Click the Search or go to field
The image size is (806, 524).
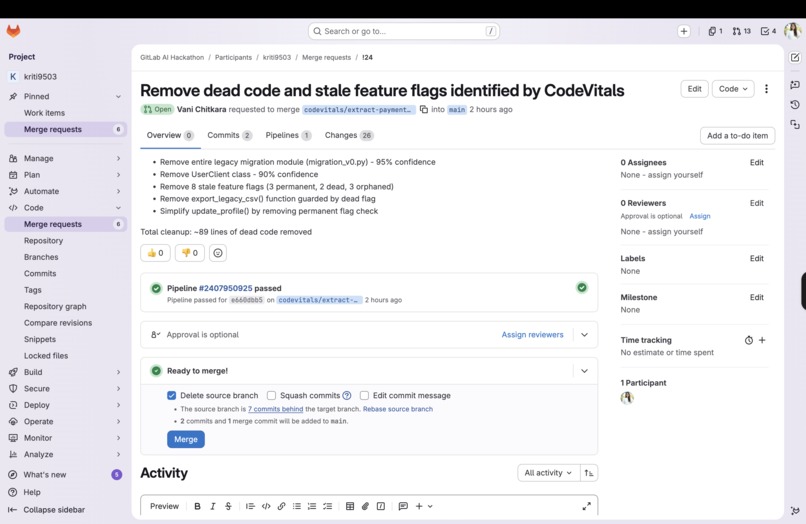tap(404, 31)
